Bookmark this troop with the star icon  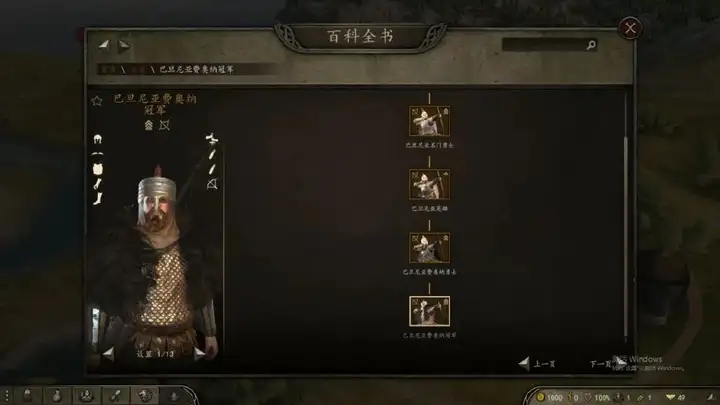(x=96, y=101)
